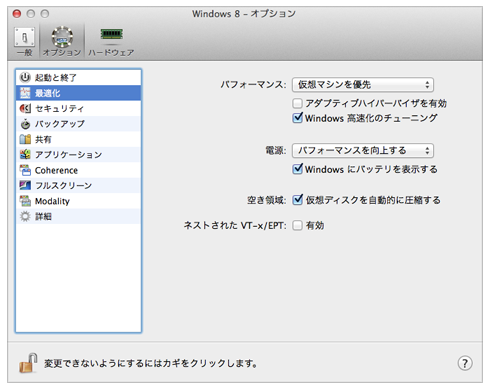Select 詳細 in the sidebar list
This screenshot has height=391, width=492.
[78, 216]
